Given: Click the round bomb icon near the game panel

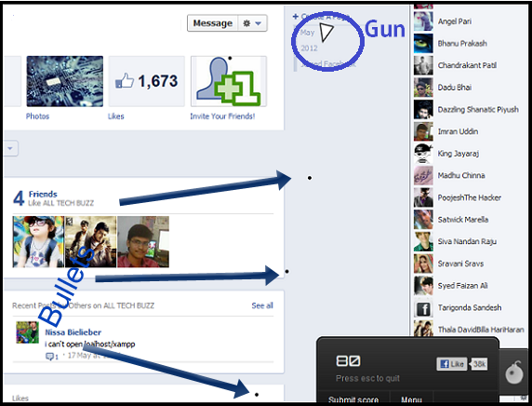Looking at the screenshot, I should point(514,372).
